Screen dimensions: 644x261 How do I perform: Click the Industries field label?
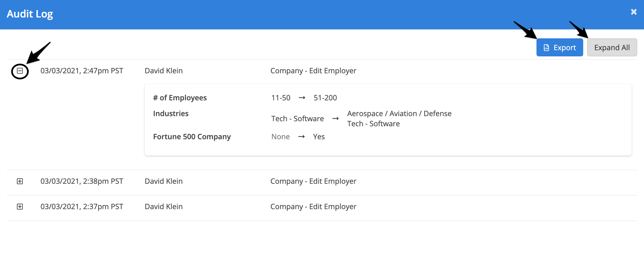(171, 114)
